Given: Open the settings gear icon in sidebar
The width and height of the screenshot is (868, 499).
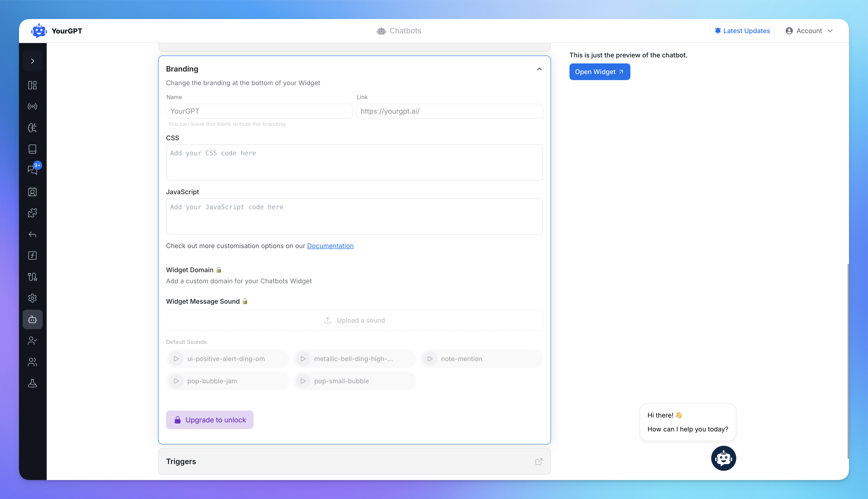Looking at the screenshot, I should tap(33, 298).
